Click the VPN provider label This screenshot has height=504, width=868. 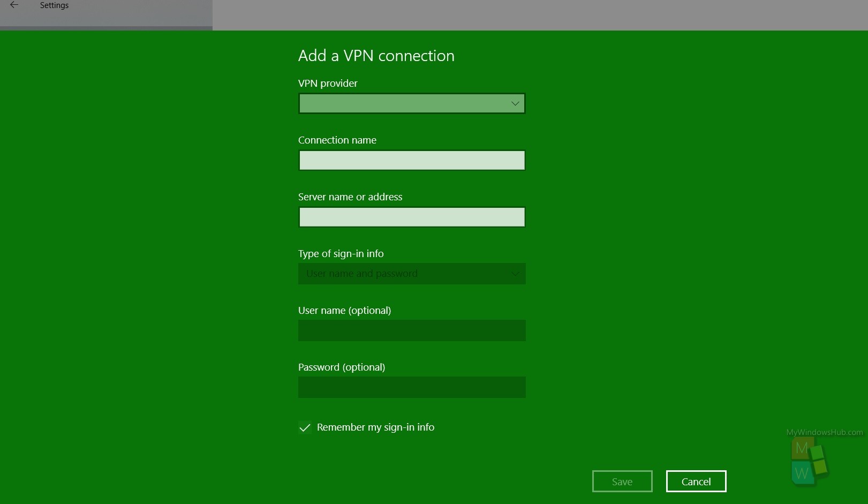pyautogui.click(x=328, y=83)
